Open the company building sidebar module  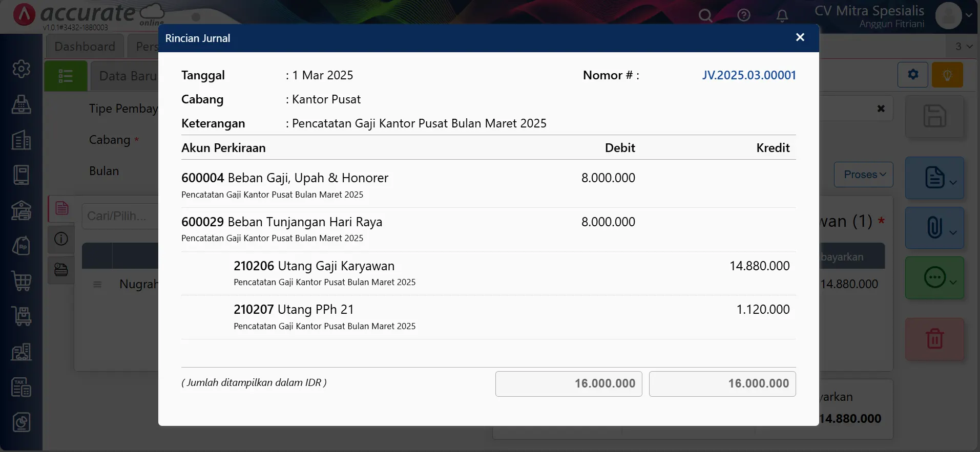[21, 140]
